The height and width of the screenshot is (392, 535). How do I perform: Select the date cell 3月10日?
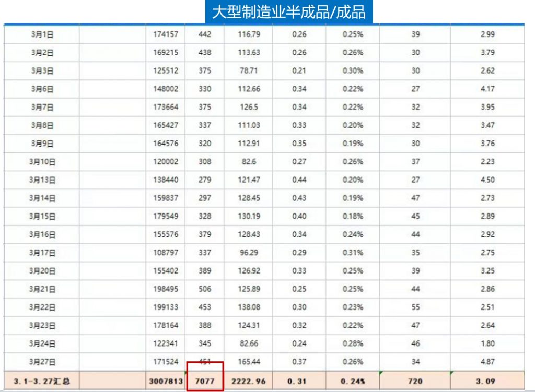tap(42, 162)
